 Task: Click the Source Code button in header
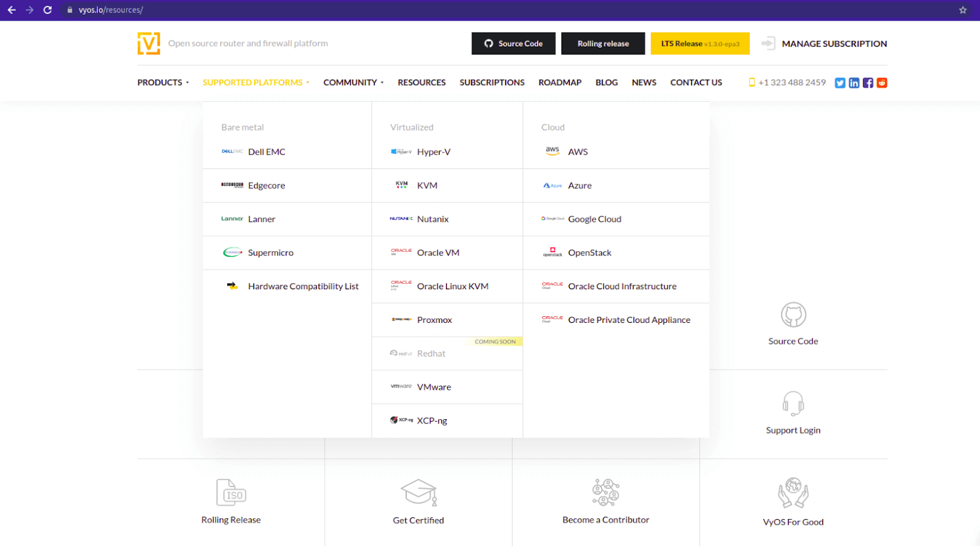513,44
